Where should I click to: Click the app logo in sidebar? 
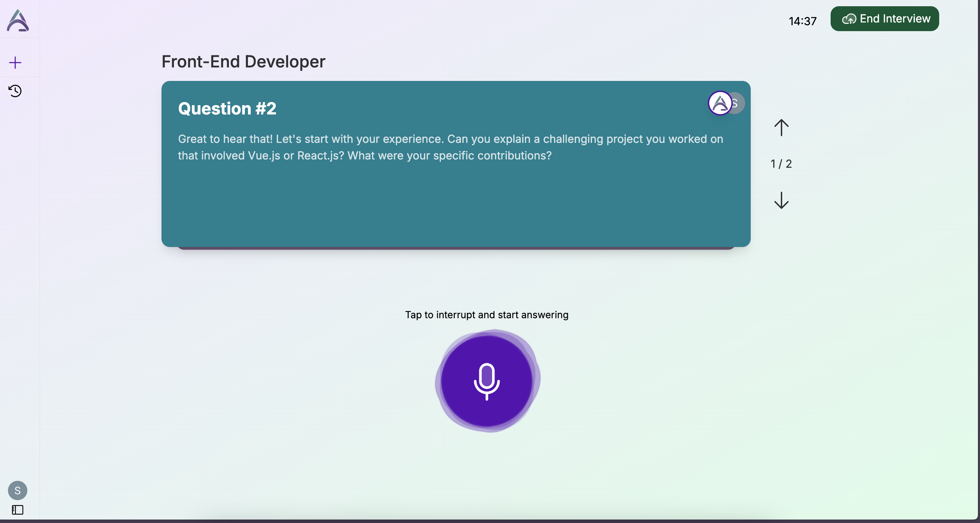(x=18, y=20)
